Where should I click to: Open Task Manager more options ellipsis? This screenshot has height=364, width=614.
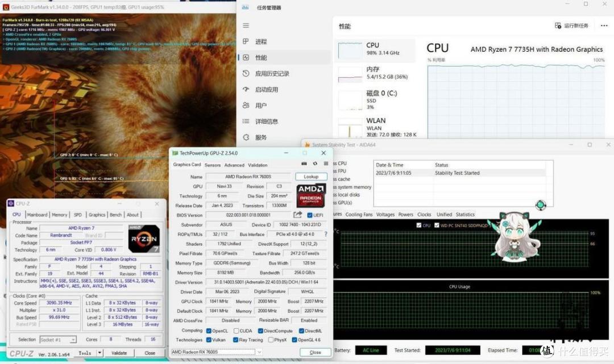(604, 26)
